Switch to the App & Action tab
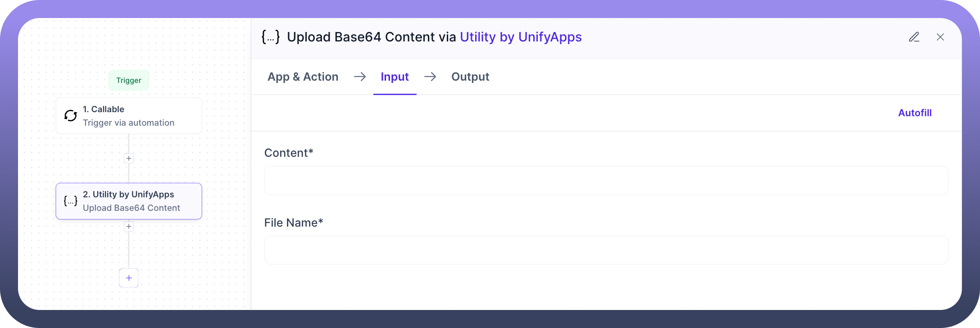This screenshot has width=980, height=328. (x=303, y=77)
